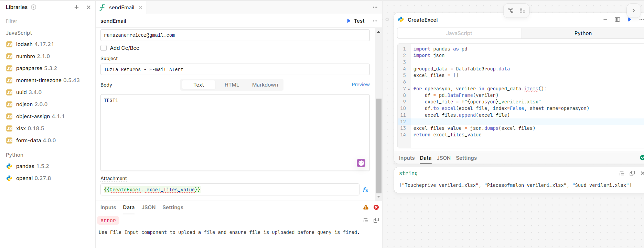
Task: Copy the CreateExcel output string
Action: (632, 173)
